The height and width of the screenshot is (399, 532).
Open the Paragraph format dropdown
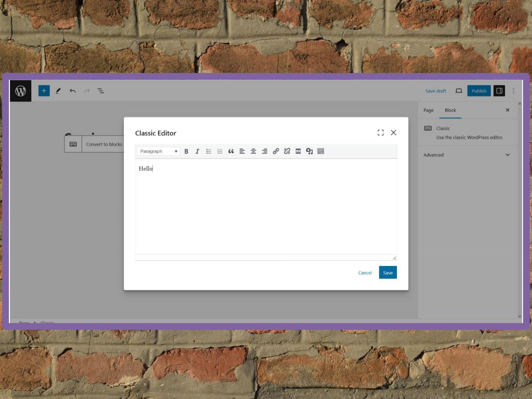pyautogui.click(x=158, y=151)
